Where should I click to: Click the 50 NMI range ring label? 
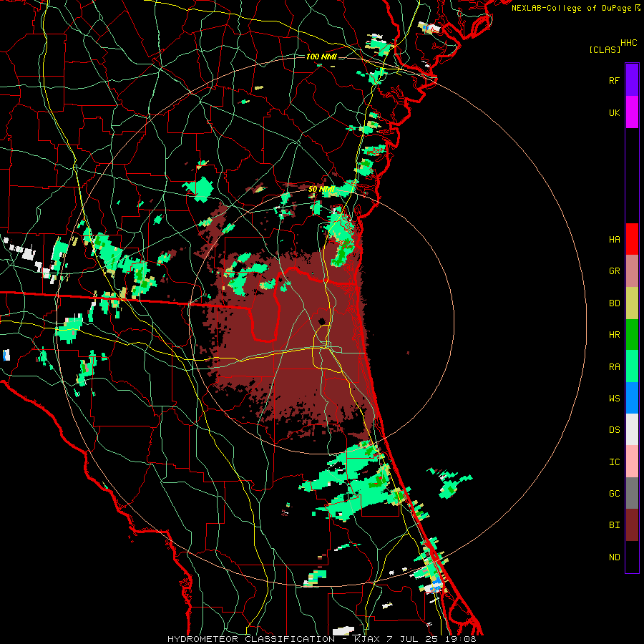tap(321, 190)
